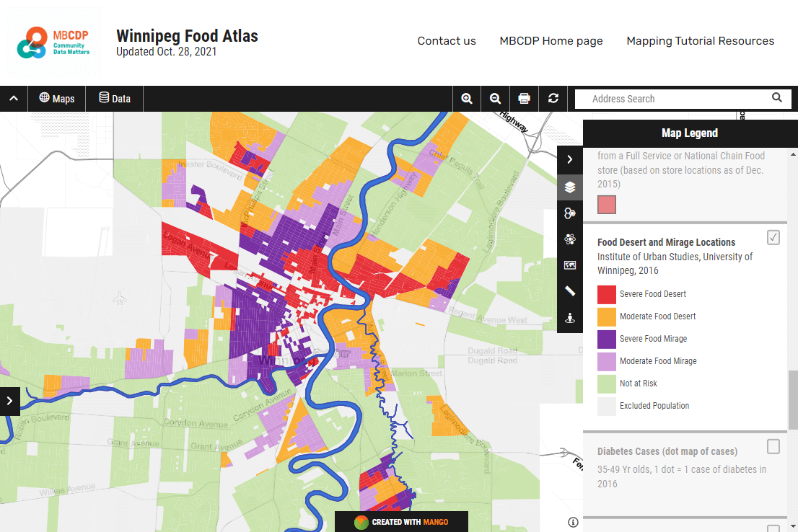
Task: Open the basemap switcher icon
Action: pyautogui.click(x=570, y=265)
